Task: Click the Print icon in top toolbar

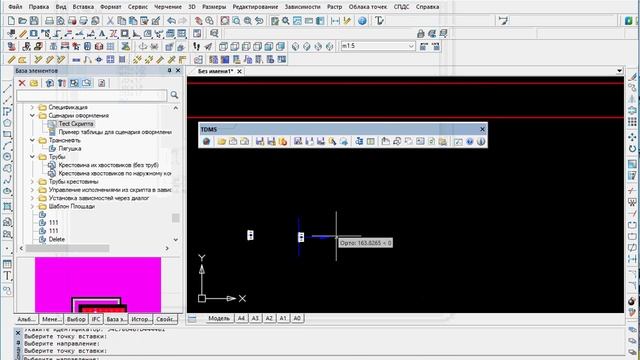Action: 49,20
